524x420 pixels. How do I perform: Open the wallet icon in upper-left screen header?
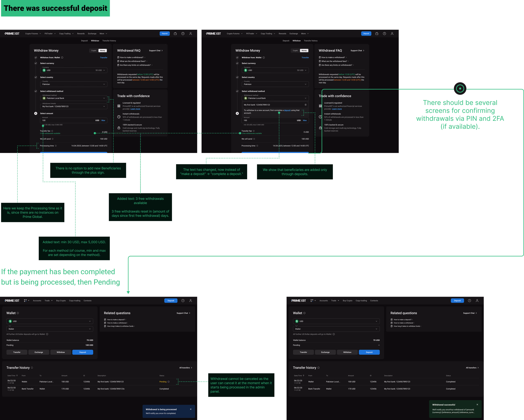tap(175, 34)
